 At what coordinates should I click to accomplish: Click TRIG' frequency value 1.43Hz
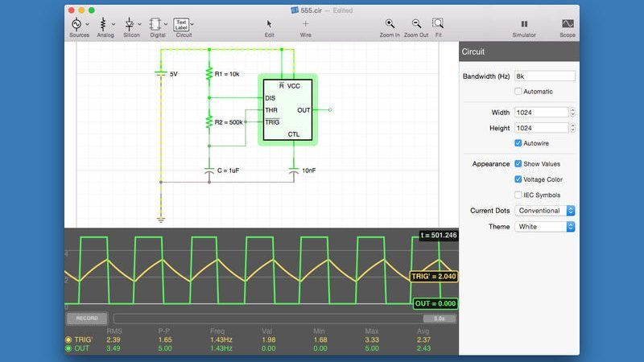(221, 339)
